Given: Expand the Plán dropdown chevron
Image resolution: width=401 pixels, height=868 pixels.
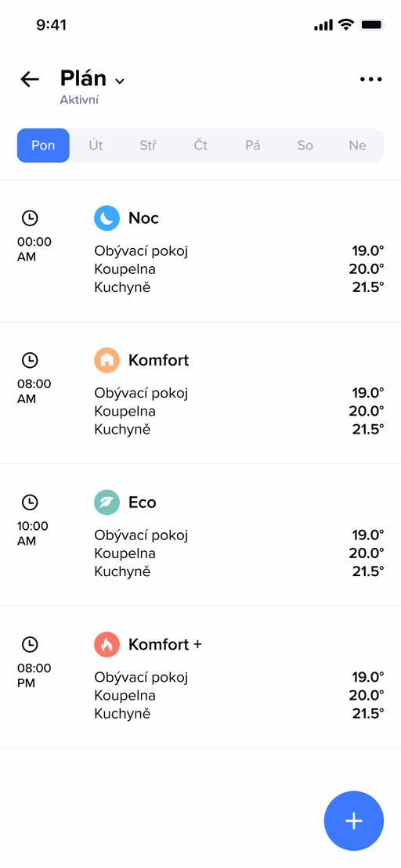Looking at the screenshot, I should pyautogui.click(x=120, y=81).
